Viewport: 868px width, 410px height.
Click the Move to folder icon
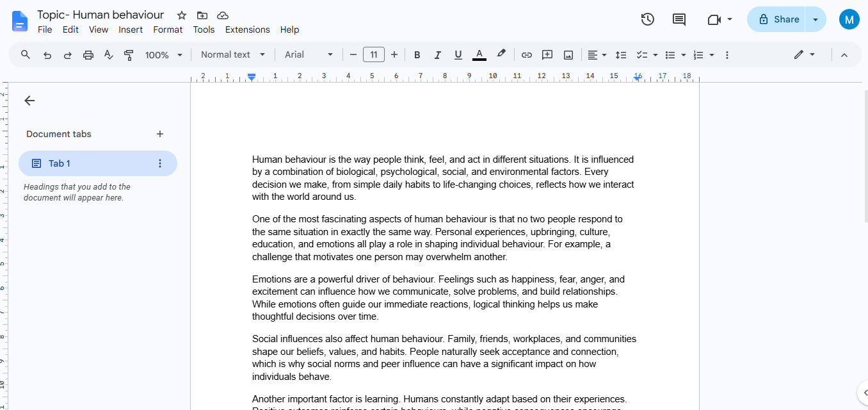[202, 15]
